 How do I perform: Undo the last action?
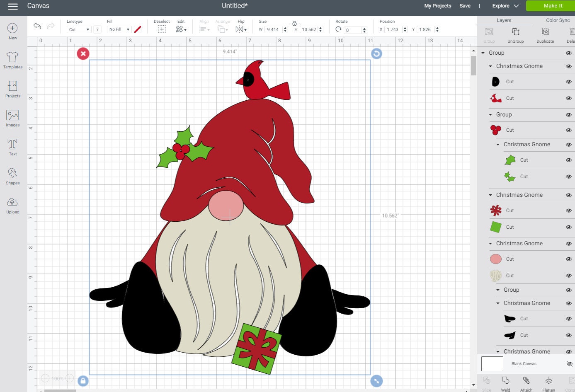coord(37,26)
